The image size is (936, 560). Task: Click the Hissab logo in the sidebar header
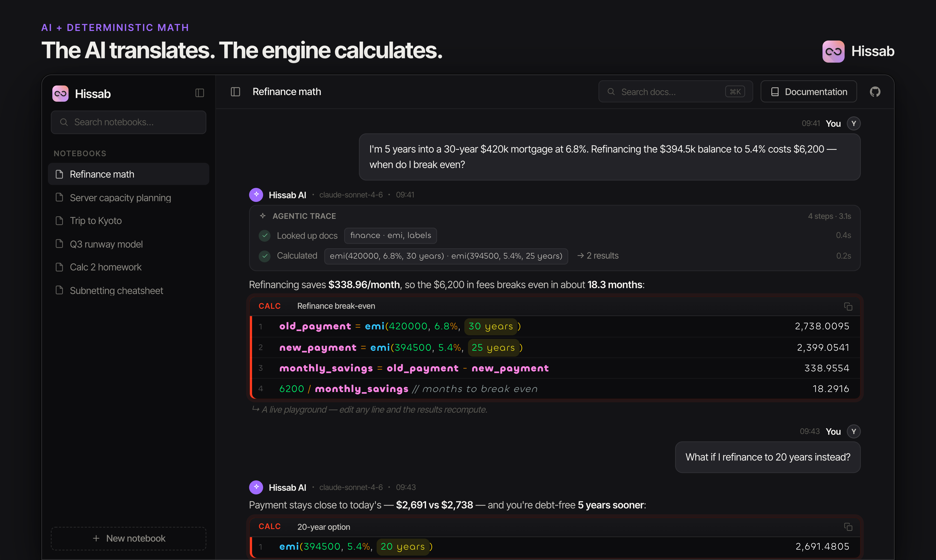tap(60, 94)
